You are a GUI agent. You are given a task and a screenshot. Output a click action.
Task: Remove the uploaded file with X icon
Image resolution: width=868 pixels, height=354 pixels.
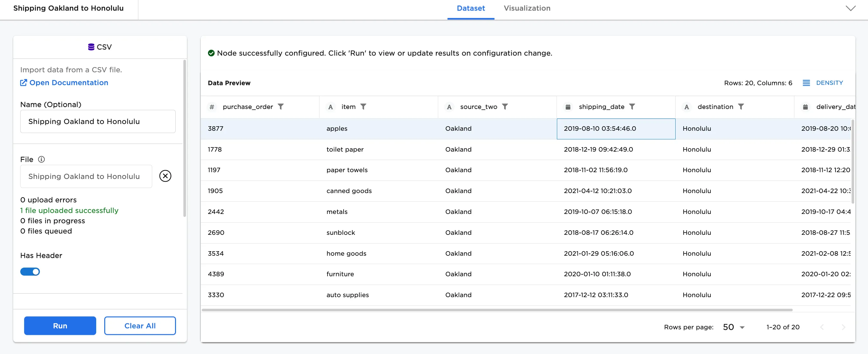165,176
